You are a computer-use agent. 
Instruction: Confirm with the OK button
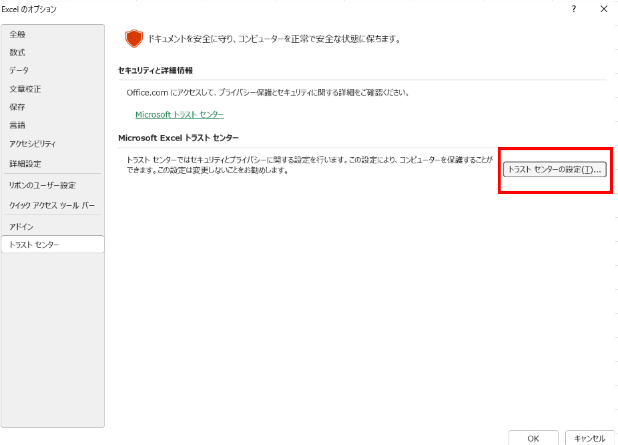(533, 438)
